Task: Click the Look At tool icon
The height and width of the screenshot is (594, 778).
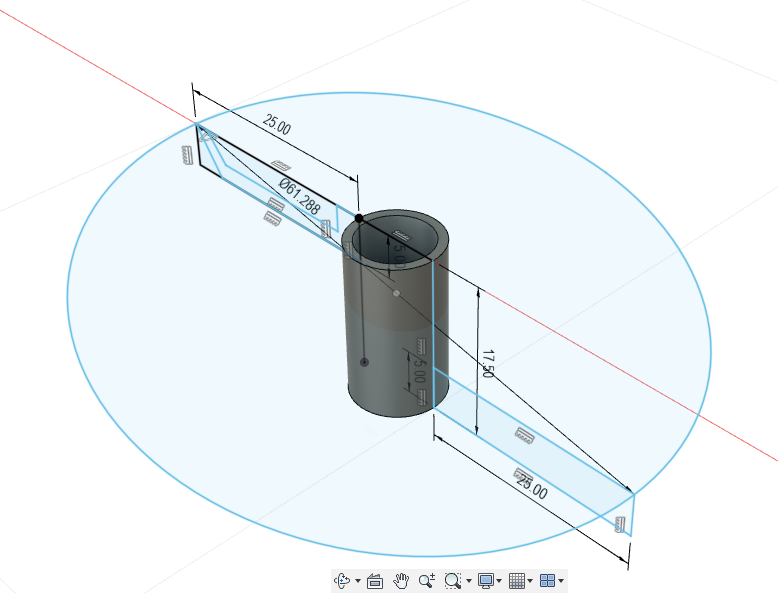Action: coord(375,580)
